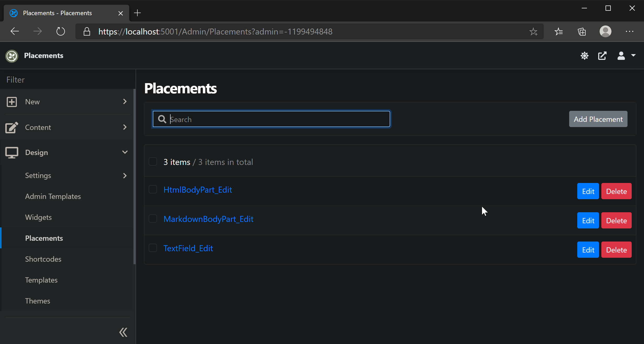Viewport: 644px width, 344px height.
Task: Click the Design monitor icon
Action: pos(12,152)
